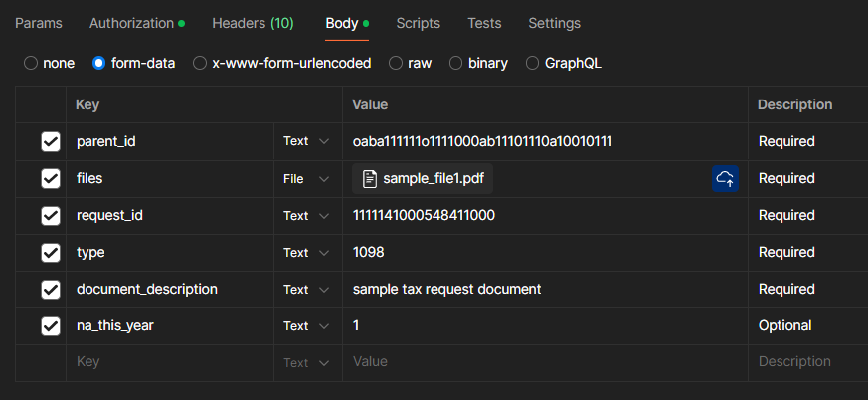Select the form-data radio button

[99, 63]
